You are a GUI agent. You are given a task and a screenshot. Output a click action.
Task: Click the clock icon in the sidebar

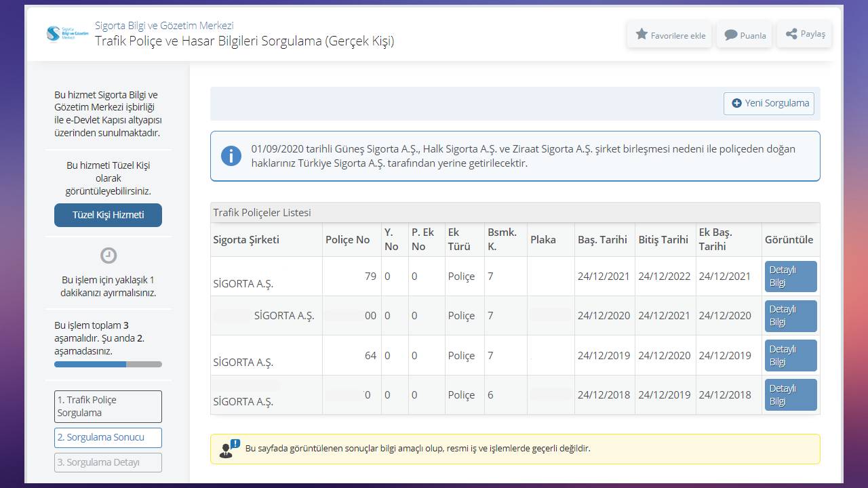pos(108,256)
